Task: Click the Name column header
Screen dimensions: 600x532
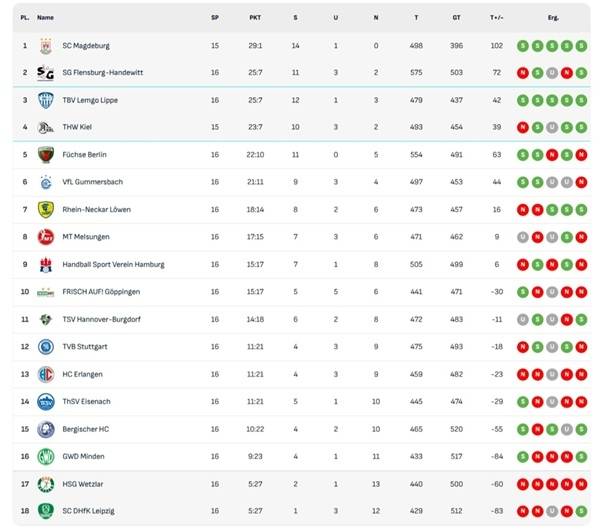Action: coord(45,17)
